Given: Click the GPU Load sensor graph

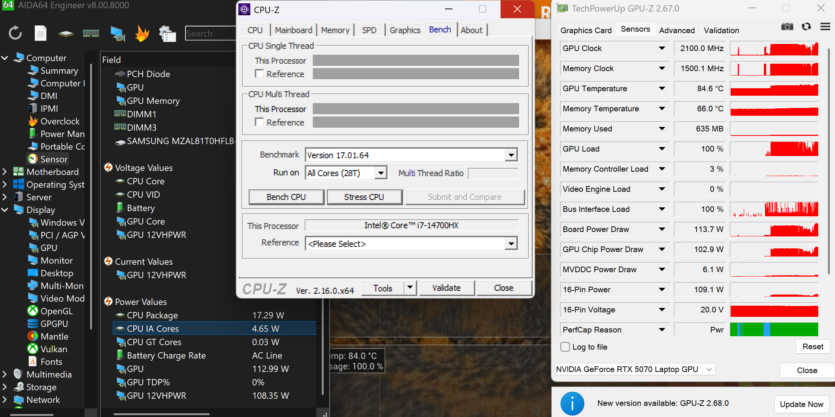Looking at the screenshot, I should [x=774, y=149].
